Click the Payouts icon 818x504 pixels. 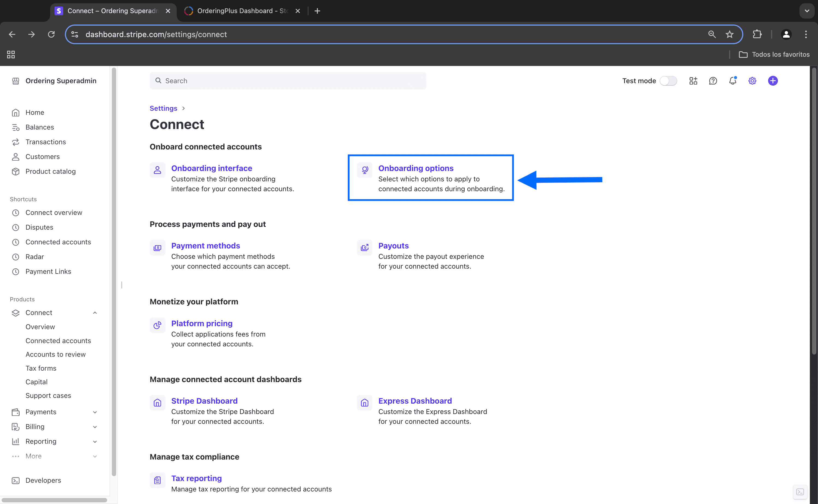(365, 248)
